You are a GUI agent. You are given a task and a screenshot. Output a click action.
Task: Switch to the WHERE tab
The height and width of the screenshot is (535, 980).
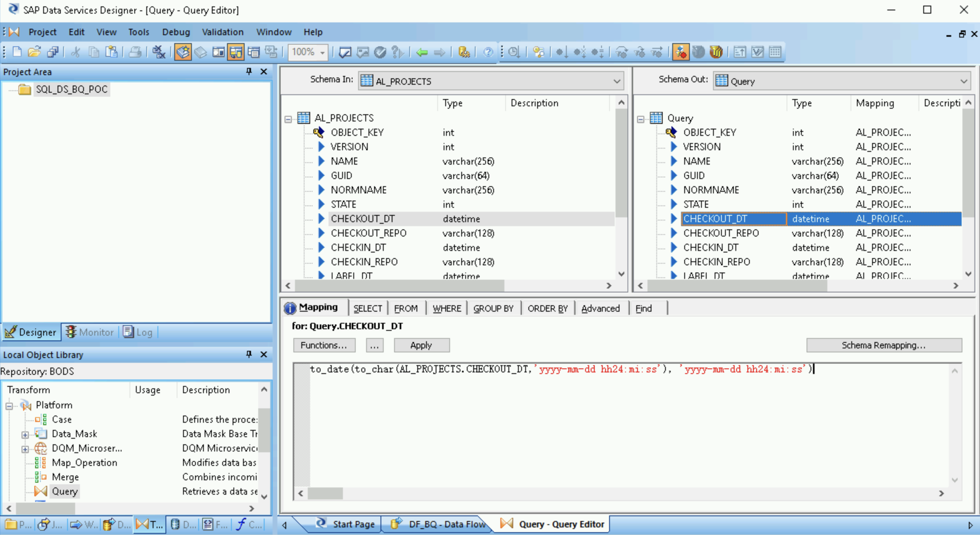[447, 308]
